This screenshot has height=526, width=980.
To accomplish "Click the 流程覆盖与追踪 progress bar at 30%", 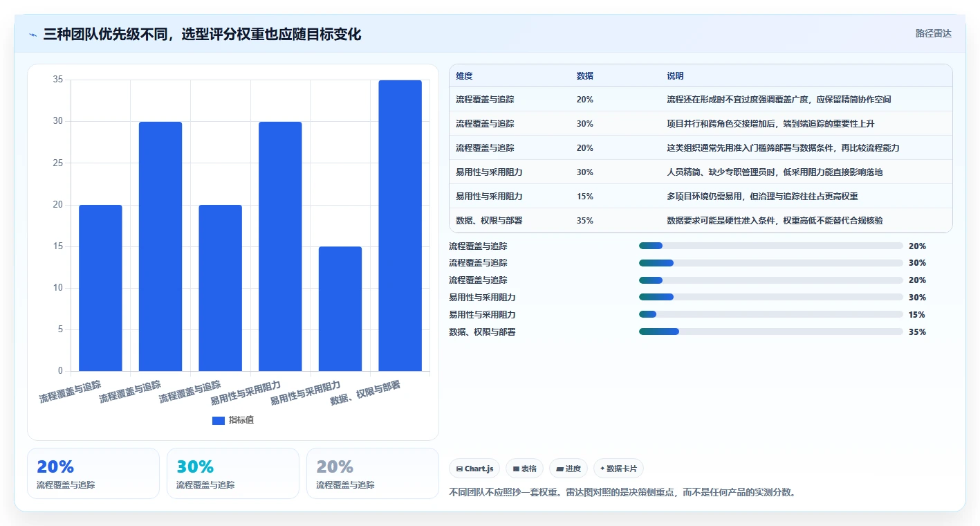I will 771,263.
